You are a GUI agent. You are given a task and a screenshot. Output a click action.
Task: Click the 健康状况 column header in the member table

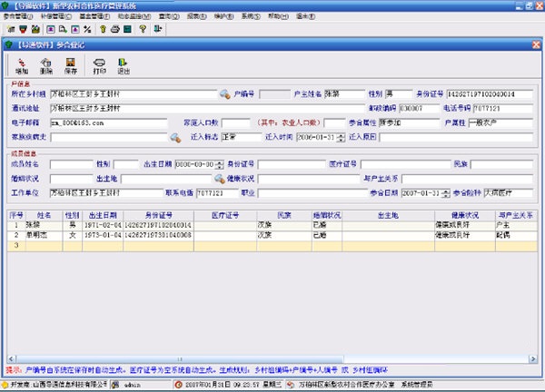pos(465,216)
